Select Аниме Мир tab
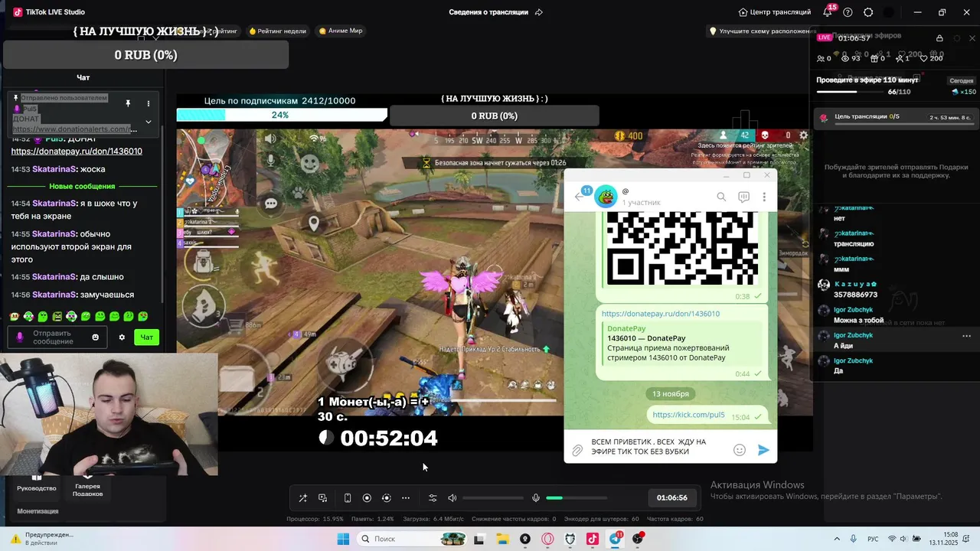This screenshot has width=980, height=551. [x=341, y=31]
